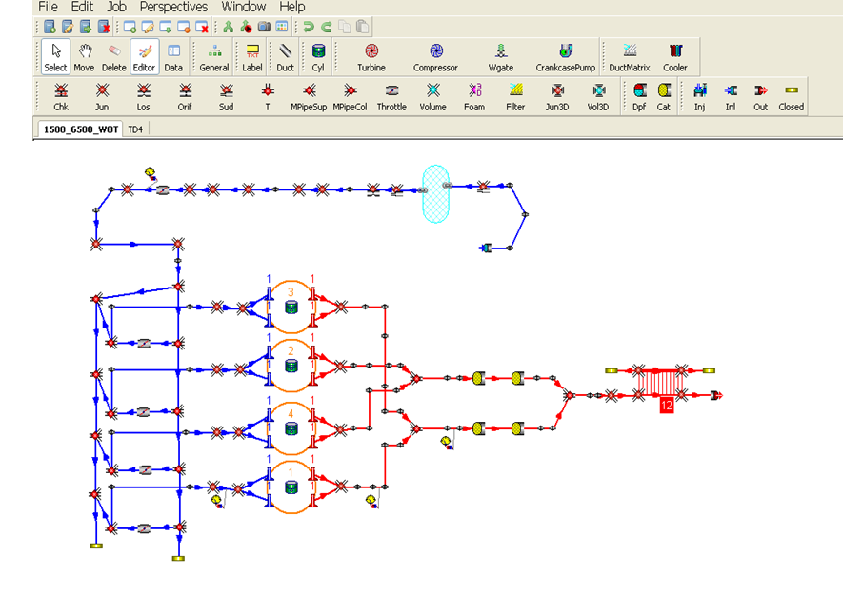This screenshot has width=843, height=616.
Task: Click the redo green arrow icon
Action: click(x=327, y=27)
